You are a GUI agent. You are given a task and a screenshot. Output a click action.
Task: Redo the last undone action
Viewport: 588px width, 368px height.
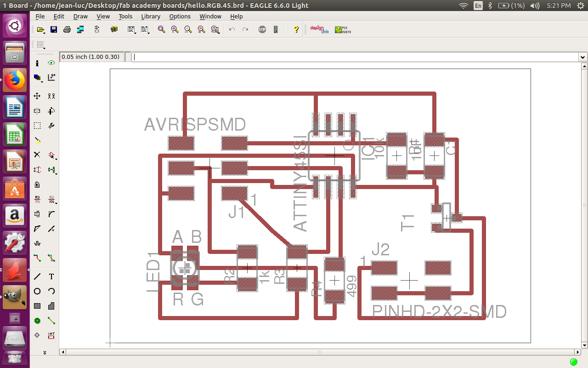tap(245, 29)
